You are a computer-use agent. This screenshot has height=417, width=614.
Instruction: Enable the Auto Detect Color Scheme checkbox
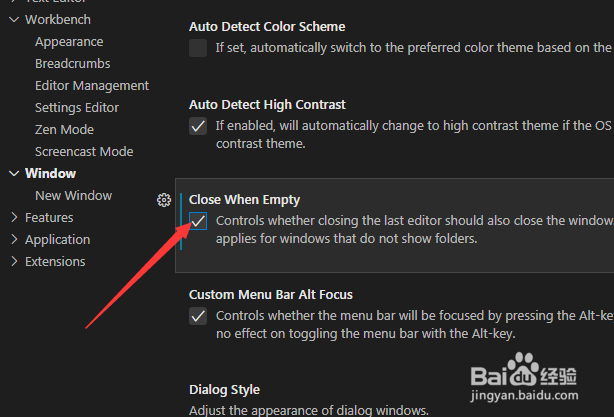pos(198,48)
